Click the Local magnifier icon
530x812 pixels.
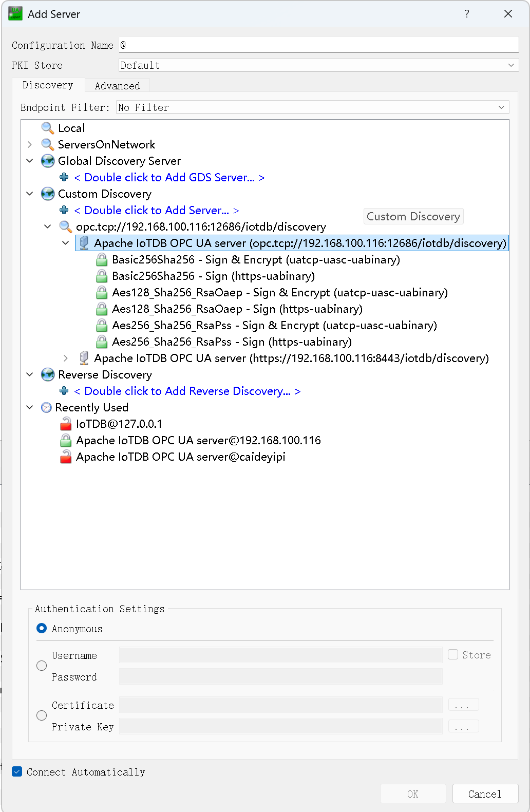[x=48, y=128]
